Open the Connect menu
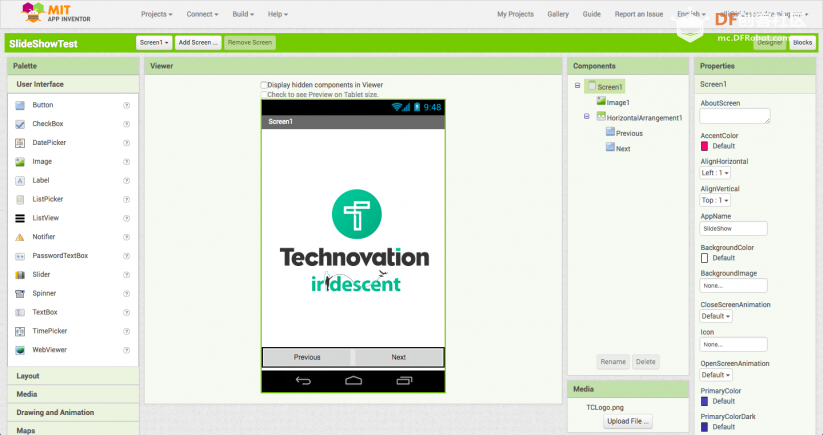 (202, 14)
